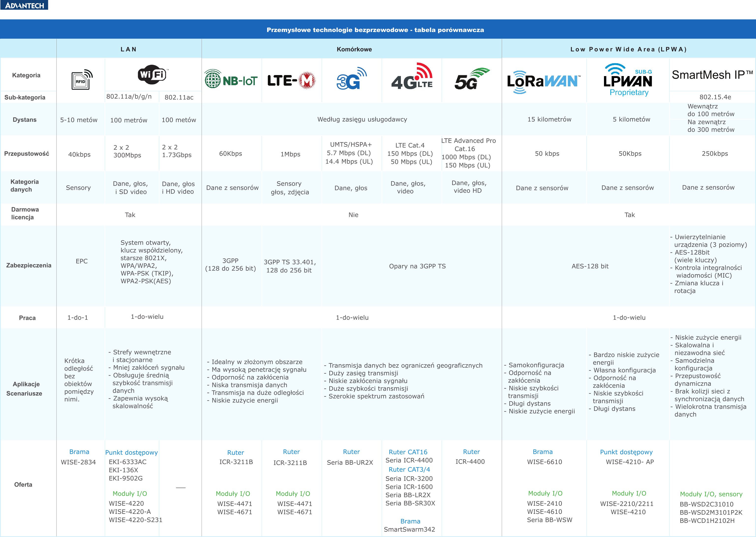
Task: Open the Moduły I/O link above WISE-4220
Action: (130, 494)
